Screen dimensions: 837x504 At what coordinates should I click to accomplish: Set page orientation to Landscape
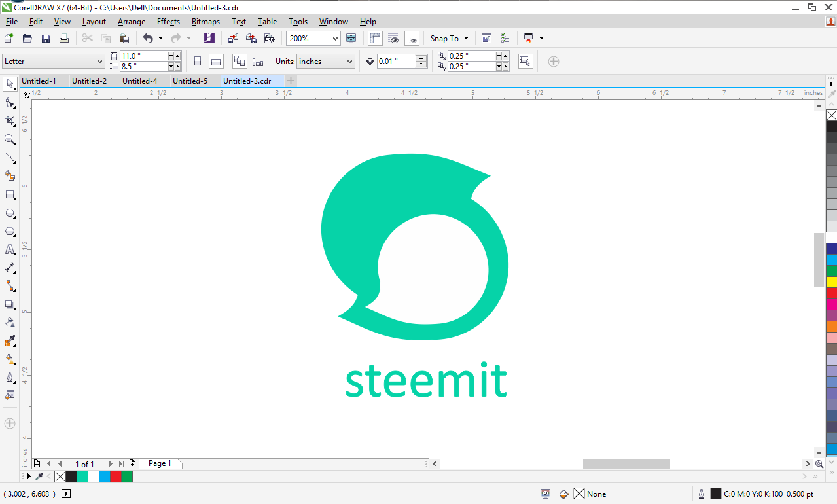pos(216,62)
